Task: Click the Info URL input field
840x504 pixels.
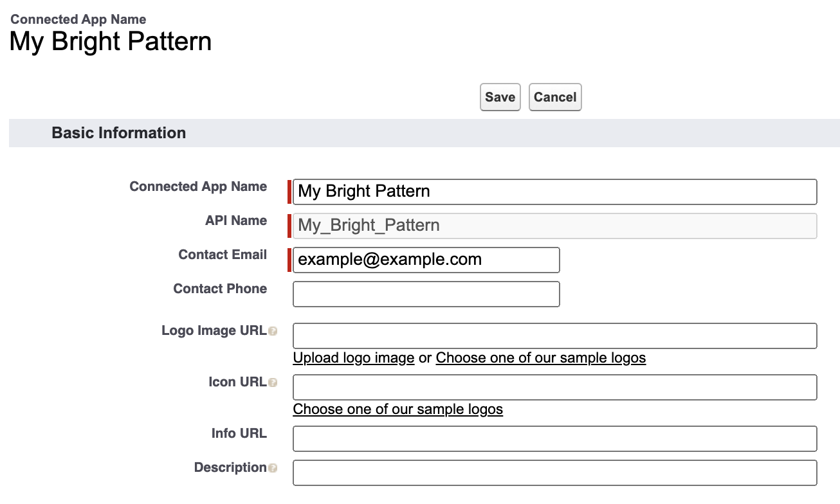Action: point(555,438)
